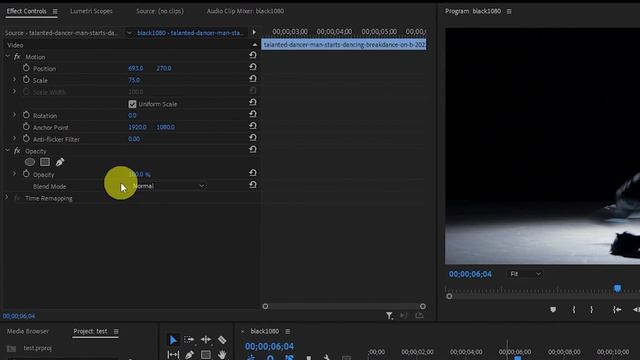Toggle Anti-flicker Filter animation stopwatch

[x=26, y=139]
